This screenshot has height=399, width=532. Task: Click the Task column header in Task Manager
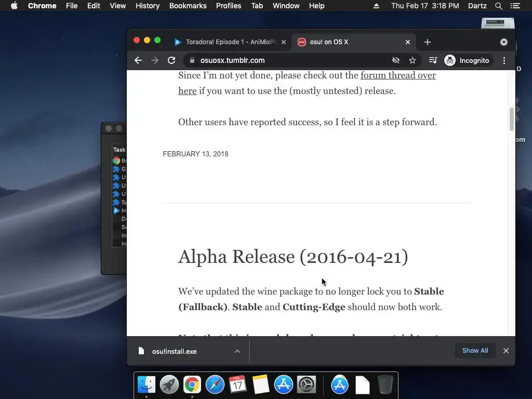click(x=119, y=150)
